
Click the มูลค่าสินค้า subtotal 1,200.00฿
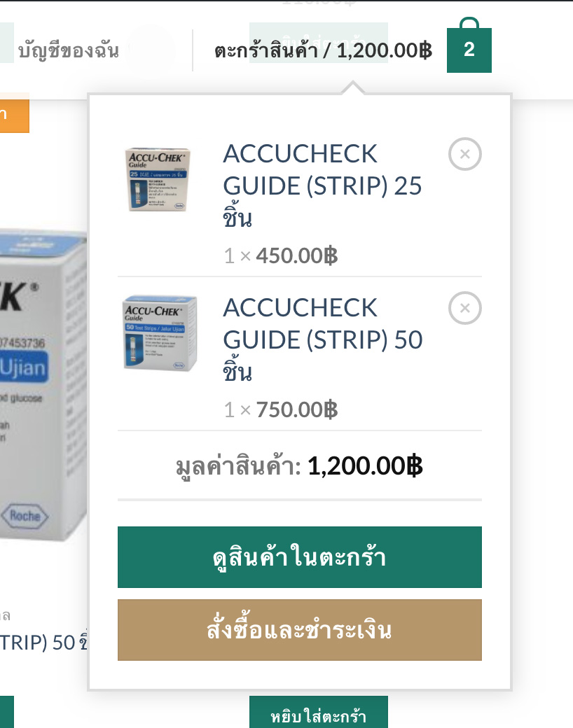pos(300,466)
